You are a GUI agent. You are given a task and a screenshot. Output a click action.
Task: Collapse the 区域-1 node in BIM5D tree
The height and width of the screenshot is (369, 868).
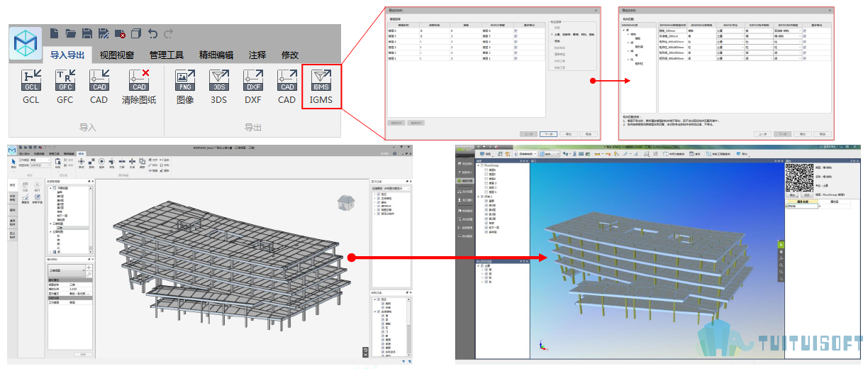(x=479, y=197)
